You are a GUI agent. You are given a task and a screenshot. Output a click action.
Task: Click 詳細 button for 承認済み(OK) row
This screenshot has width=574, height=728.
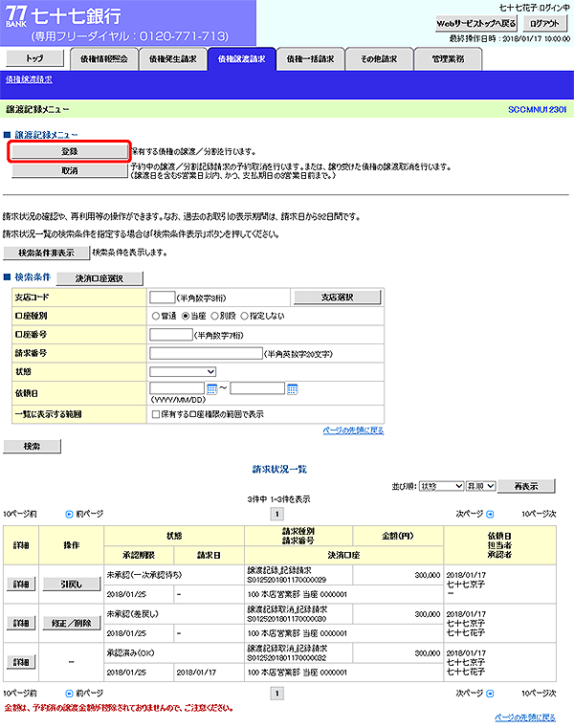[x=21, y=662]
